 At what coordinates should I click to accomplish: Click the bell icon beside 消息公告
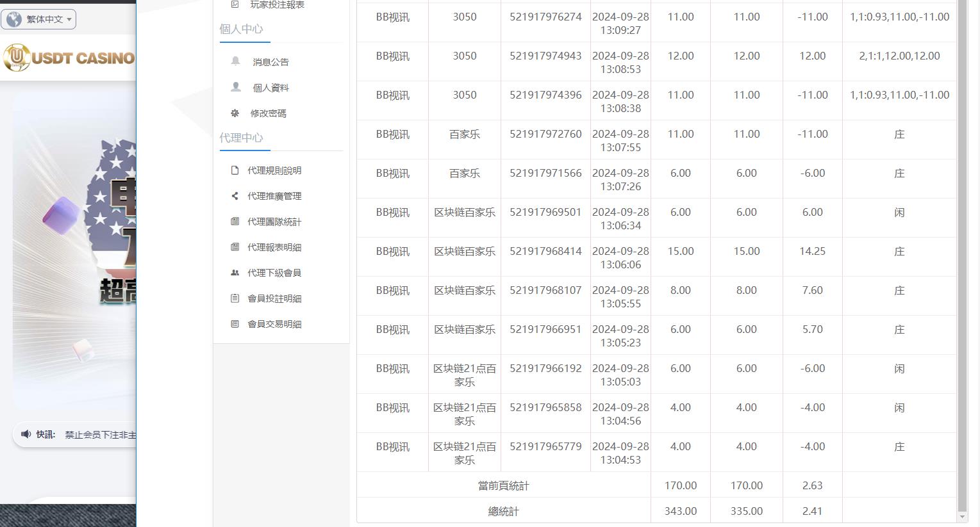(x=236, y=61)
